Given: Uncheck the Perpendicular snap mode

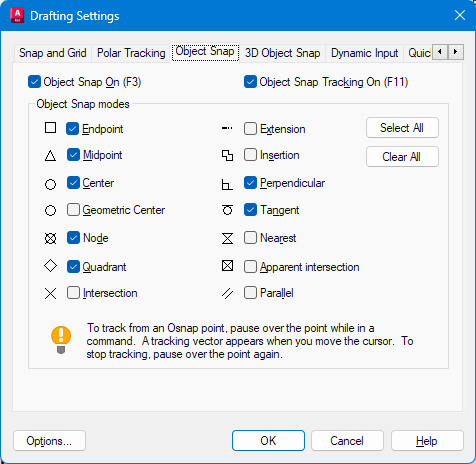Looking at the screenshot, I should coord(250,183).
